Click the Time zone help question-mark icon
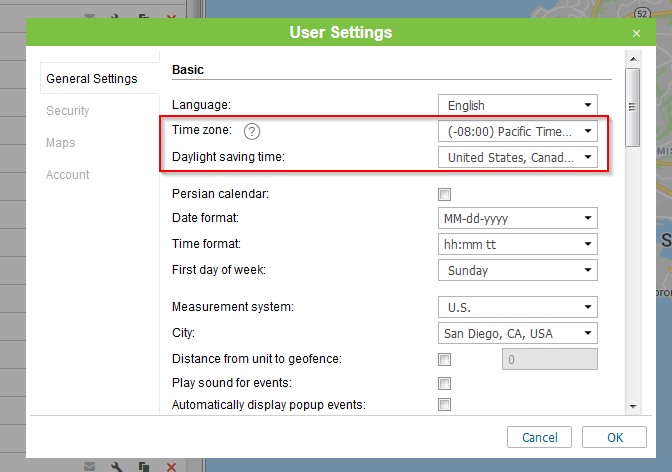The image size is (672, 472). click(x=252, y=131)
